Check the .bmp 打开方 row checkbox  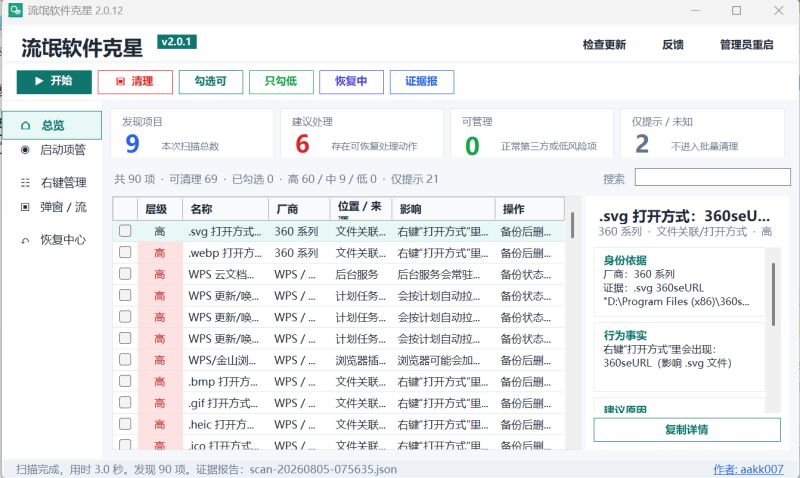click(125, 381)
